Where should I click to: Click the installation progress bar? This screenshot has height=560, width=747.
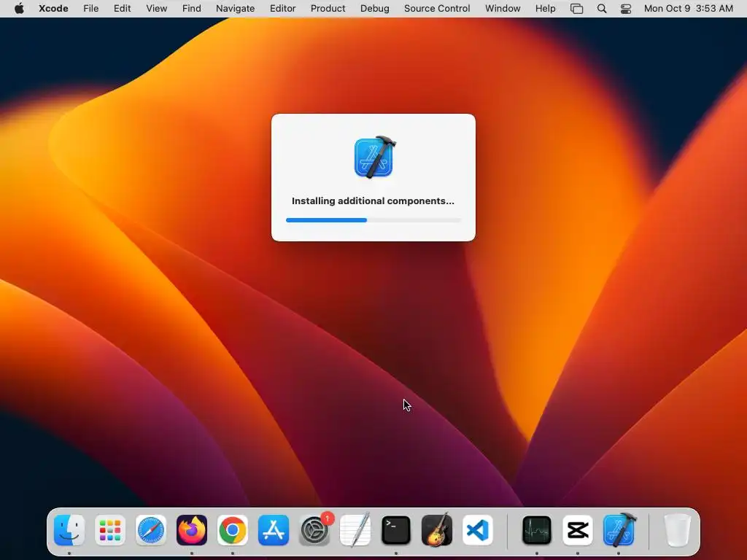(373, 220)
